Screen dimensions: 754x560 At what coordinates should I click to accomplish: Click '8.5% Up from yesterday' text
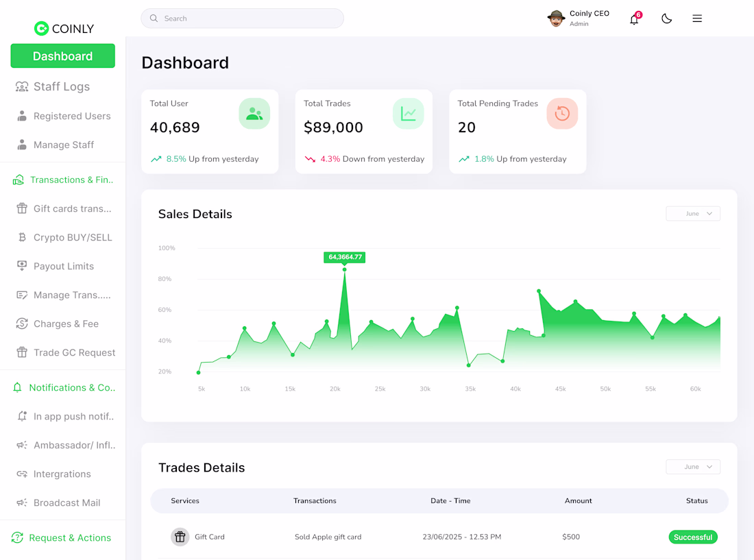click(212, 159)
